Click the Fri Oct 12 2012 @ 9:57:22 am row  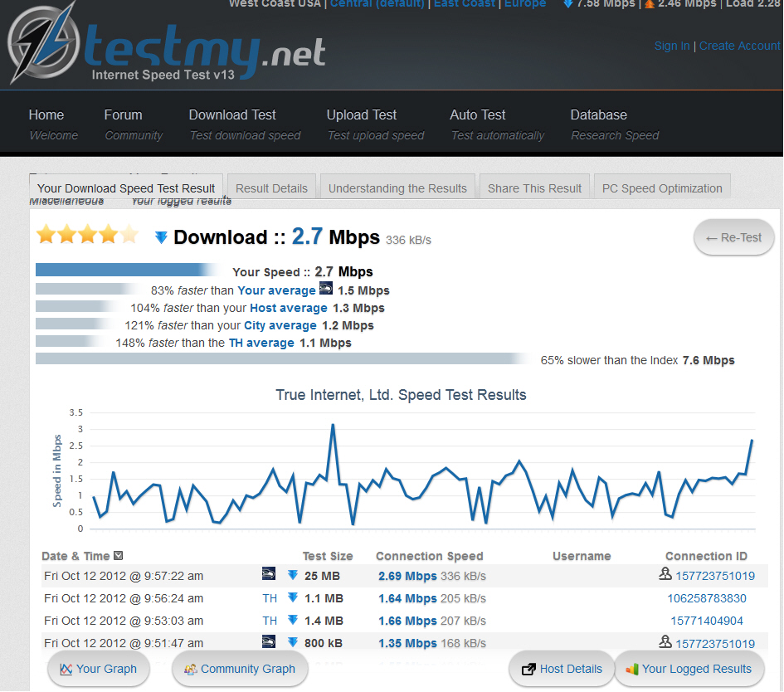405,576
